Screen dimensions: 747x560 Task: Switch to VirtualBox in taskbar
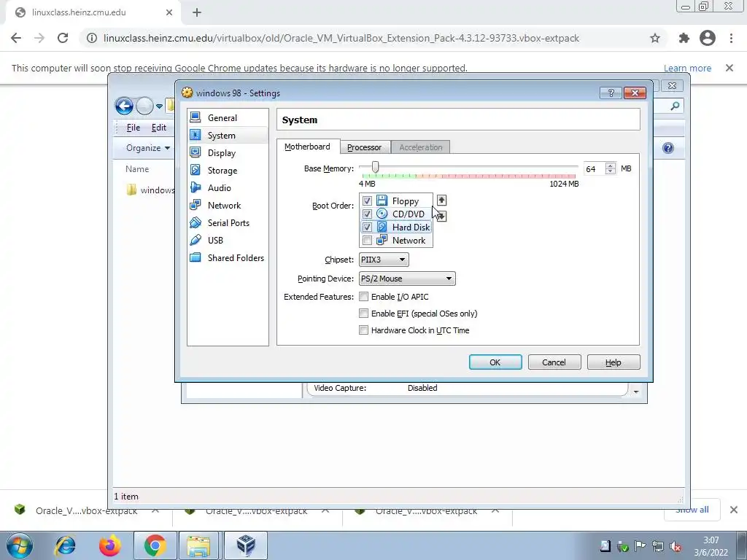246,545
